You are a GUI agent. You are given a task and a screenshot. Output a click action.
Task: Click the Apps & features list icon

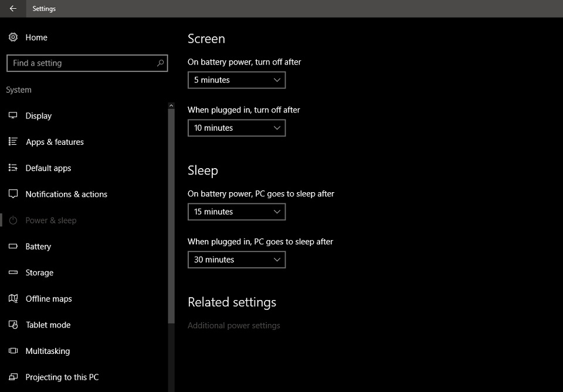pos(13,142)
